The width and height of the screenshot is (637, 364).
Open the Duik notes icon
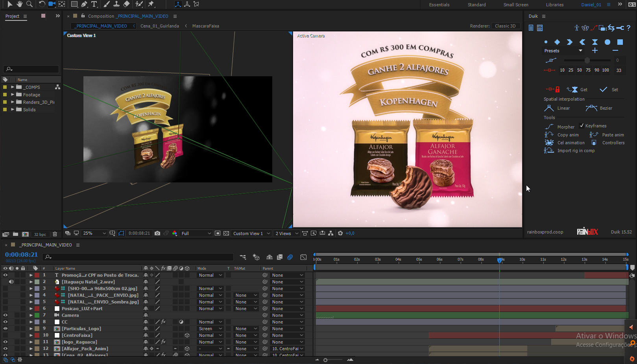coord(531,28)
